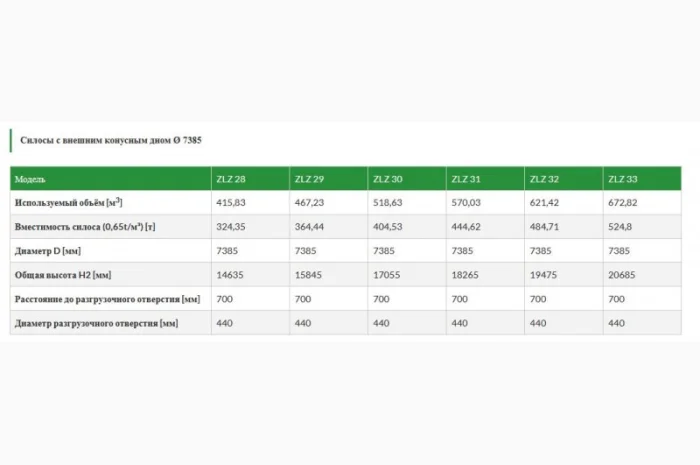
Task: Click the table title 'Силосы с внешним конусным дном'
Action: [110, 141]
